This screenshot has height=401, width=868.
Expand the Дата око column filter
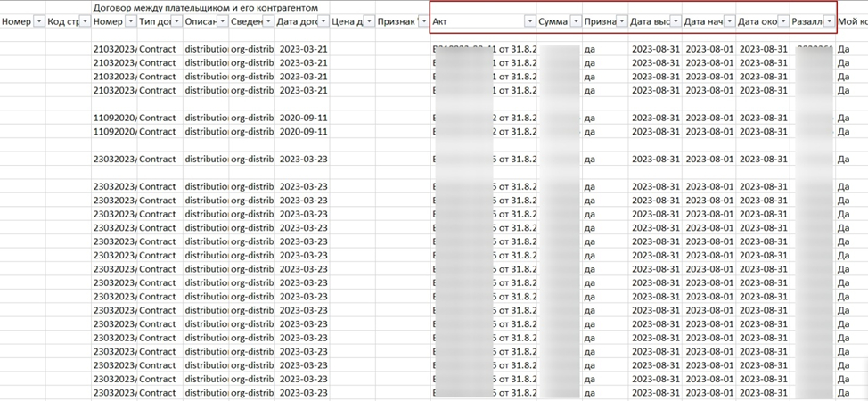point(783,21)
